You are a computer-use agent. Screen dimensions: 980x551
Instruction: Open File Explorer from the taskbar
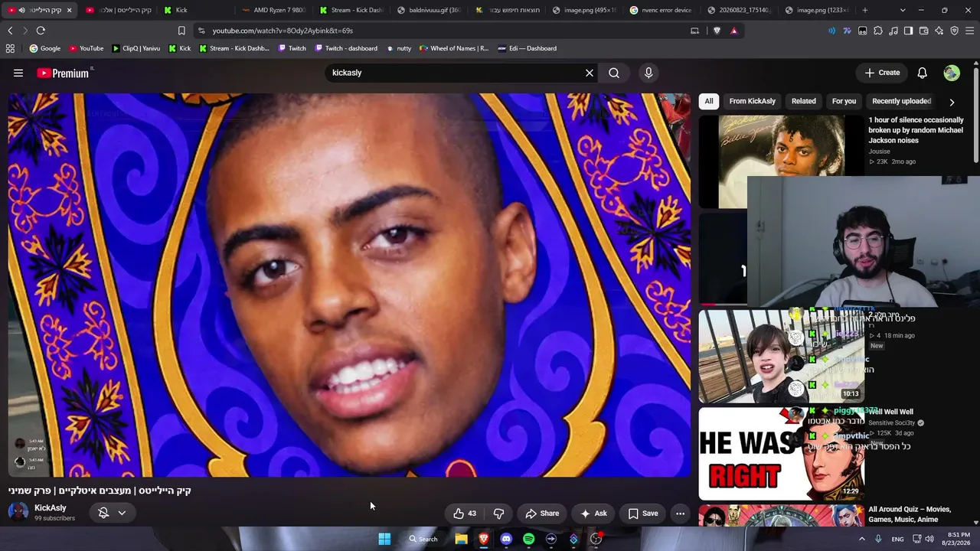click(461, 539)
